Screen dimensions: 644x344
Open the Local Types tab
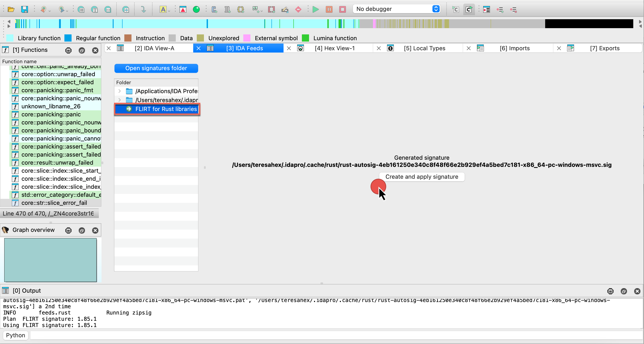coord(424,48)
